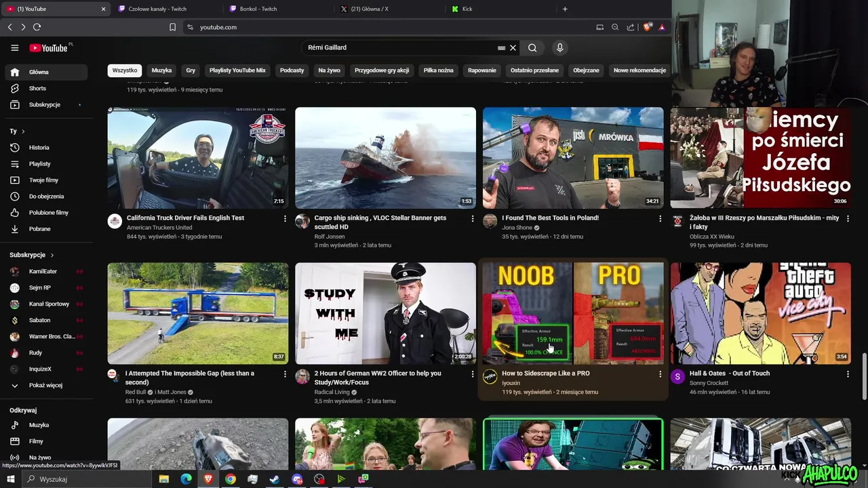Image resolution: width=868 pixels, height=488 pixels.
Task: Open Sejm RP subscription channel
Action: (x=46, y=287)
